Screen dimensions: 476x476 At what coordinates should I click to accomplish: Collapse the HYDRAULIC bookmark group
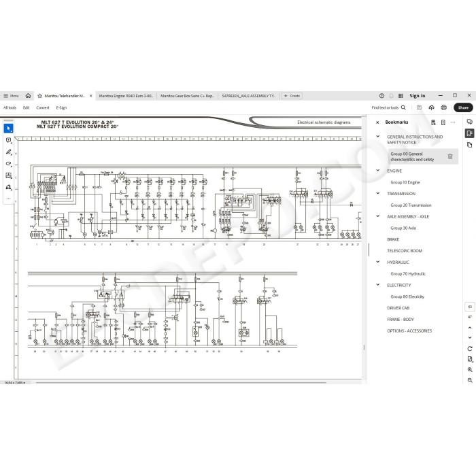(x=378, y=262)
